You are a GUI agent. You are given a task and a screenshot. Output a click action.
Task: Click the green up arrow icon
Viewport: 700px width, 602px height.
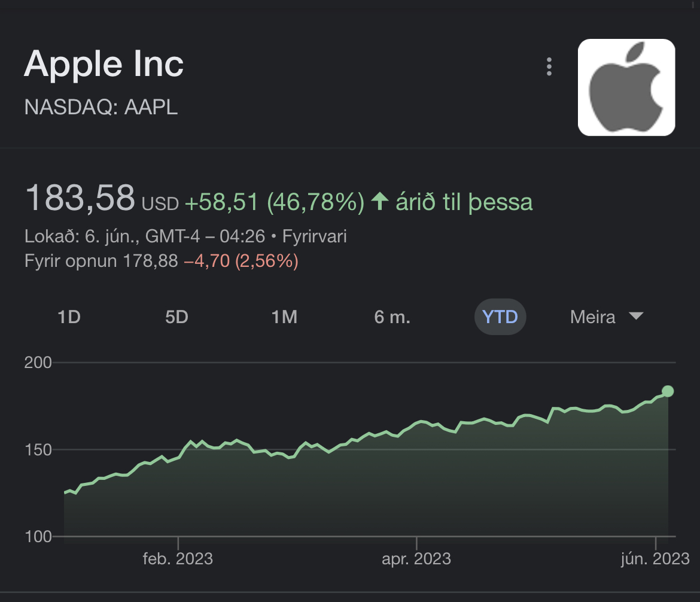(x=380, y=201)
